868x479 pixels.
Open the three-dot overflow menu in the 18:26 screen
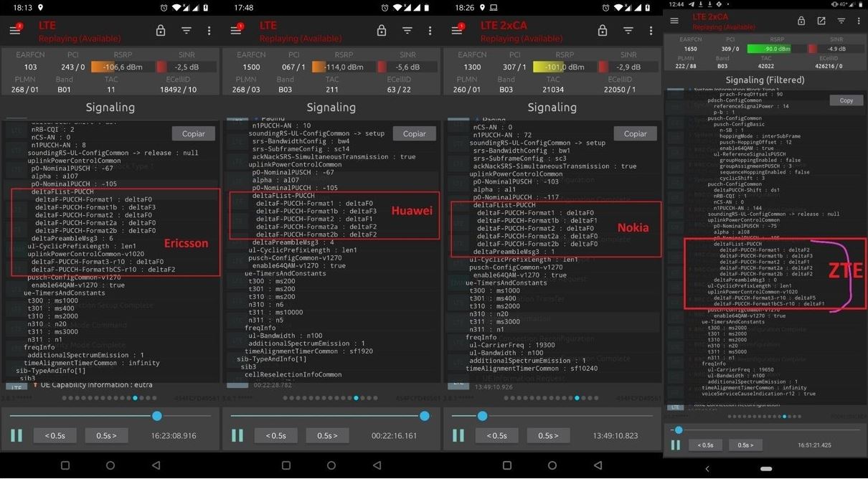click(651, 31)
